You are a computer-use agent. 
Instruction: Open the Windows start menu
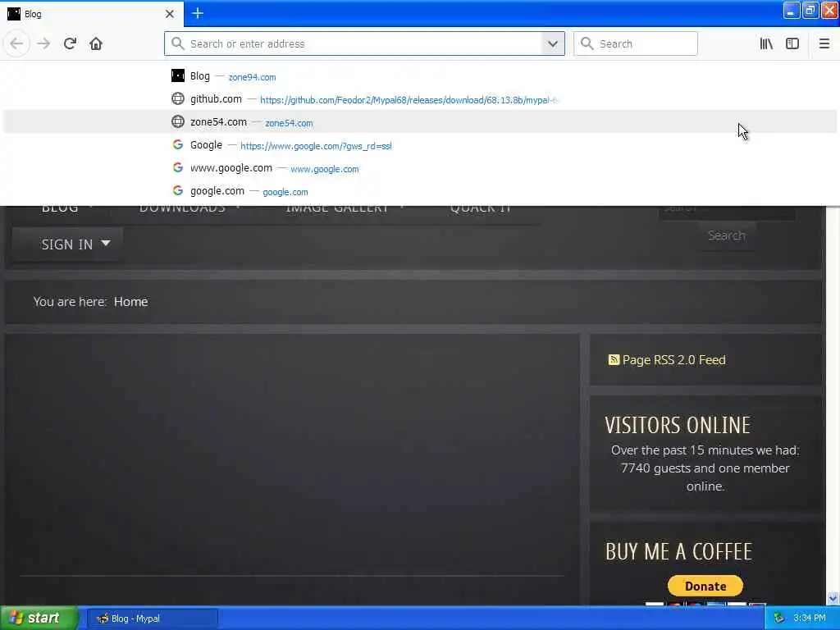(39, 619)
